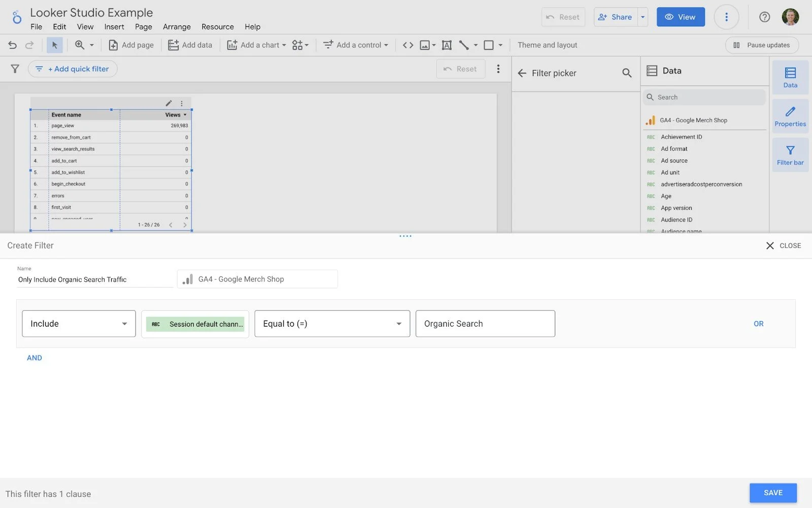Open the Filter bar panel on the right
812x508 pixels.
[790, 154]
